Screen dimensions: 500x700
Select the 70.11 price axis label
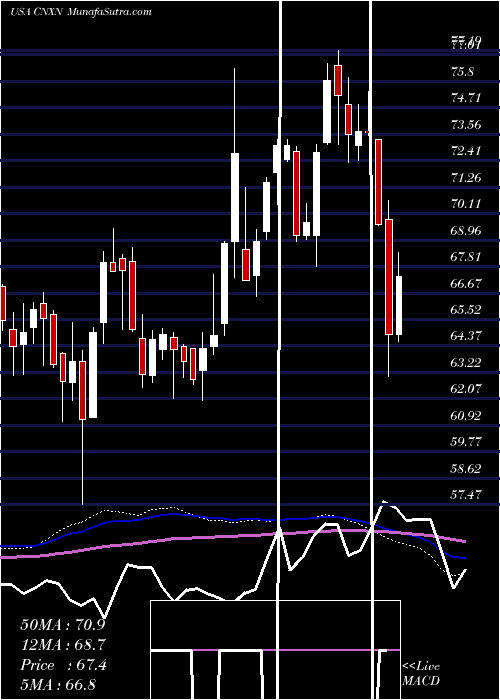pos(466,204)
